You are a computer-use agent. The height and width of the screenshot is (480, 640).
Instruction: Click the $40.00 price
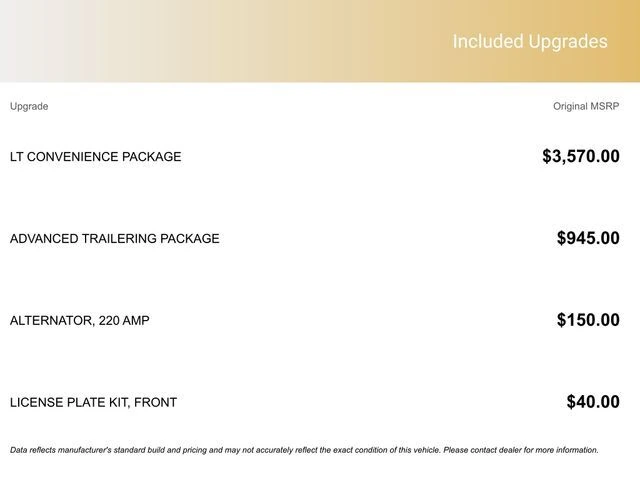(x=593, y=402)
